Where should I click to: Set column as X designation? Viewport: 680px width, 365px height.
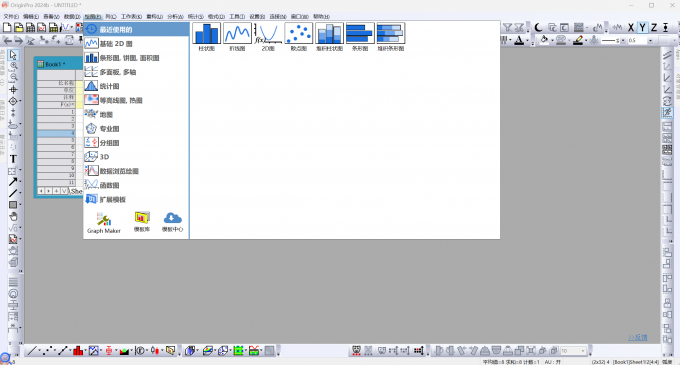tap(631, 28)
